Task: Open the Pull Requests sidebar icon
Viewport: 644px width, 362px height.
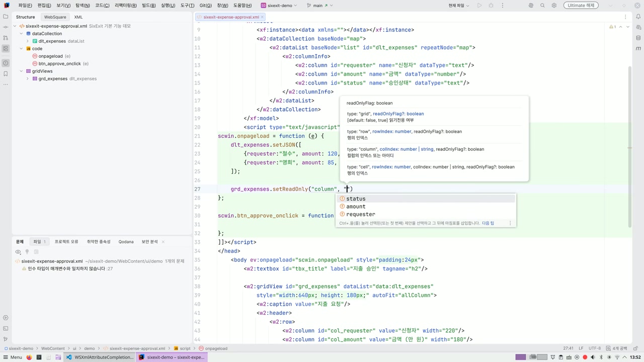Action: click(x=6, y=38)
